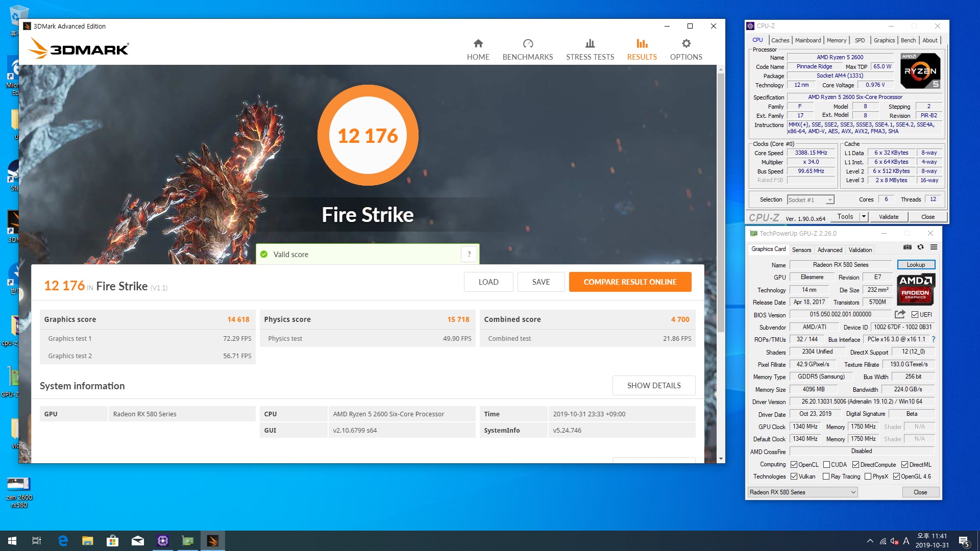Switch to GPU-Z via taskbar icon

coord(188,541)
